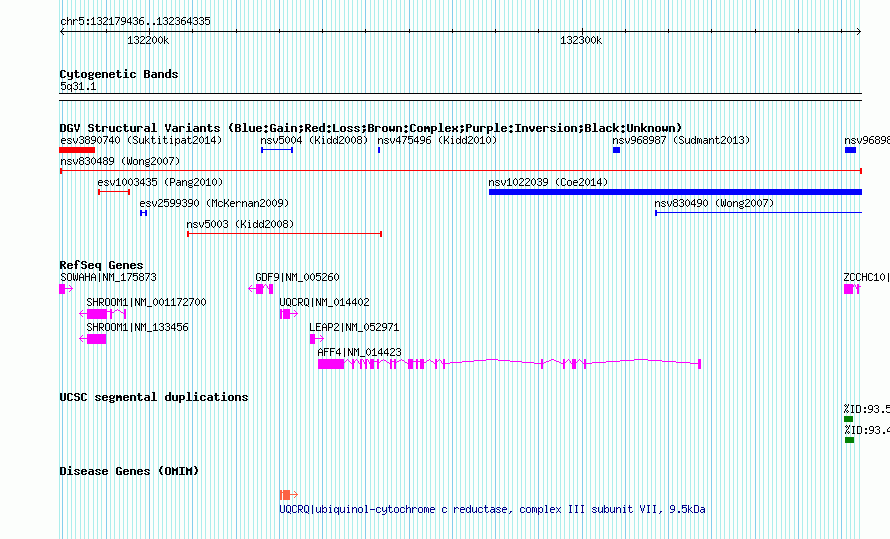The image size is (890, 539).
Task: Open the UQCRQ ubiquinol-cytochrome c reductase link
Action: [492, 509]
